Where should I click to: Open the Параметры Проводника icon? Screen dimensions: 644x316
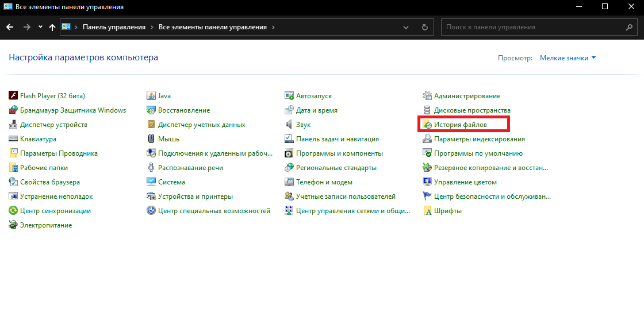pos(13,153)
